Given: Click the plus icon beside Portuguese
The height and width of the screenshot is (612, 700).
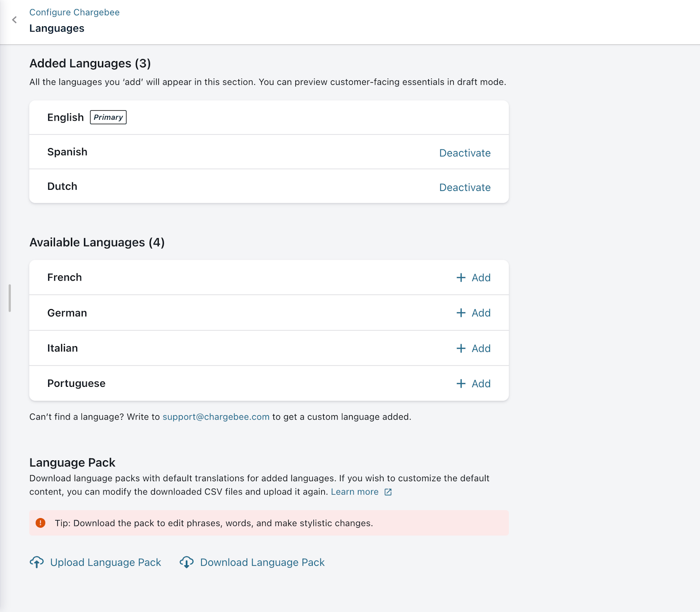Looking at the screenshot, I should coord(461,383).
